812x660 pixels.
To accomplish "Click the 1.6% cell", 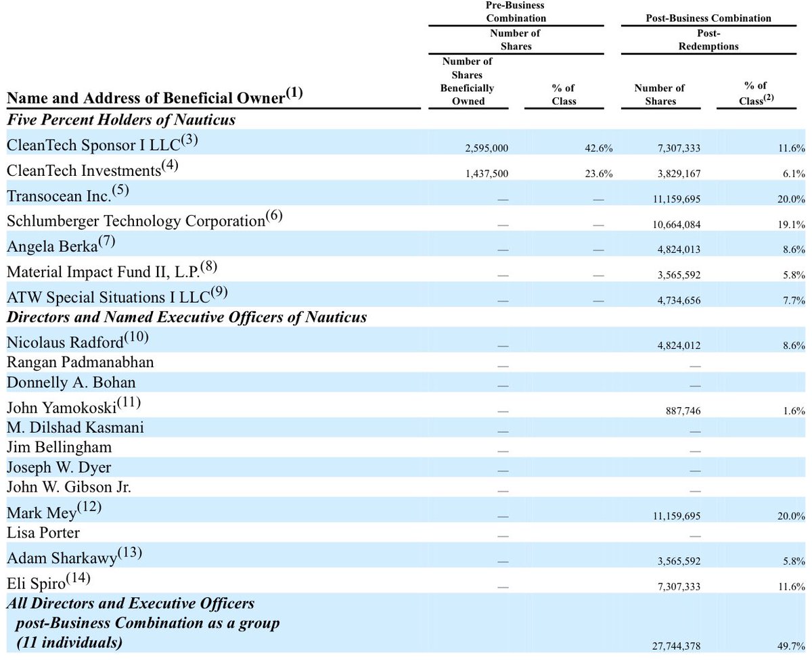I will click(794, 410).
